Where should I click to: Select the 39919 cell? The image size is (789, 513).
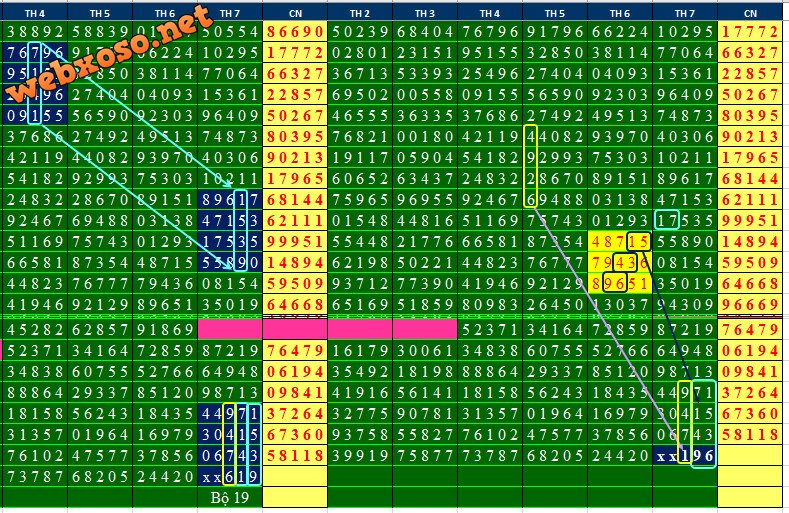(x=360, y=456)
